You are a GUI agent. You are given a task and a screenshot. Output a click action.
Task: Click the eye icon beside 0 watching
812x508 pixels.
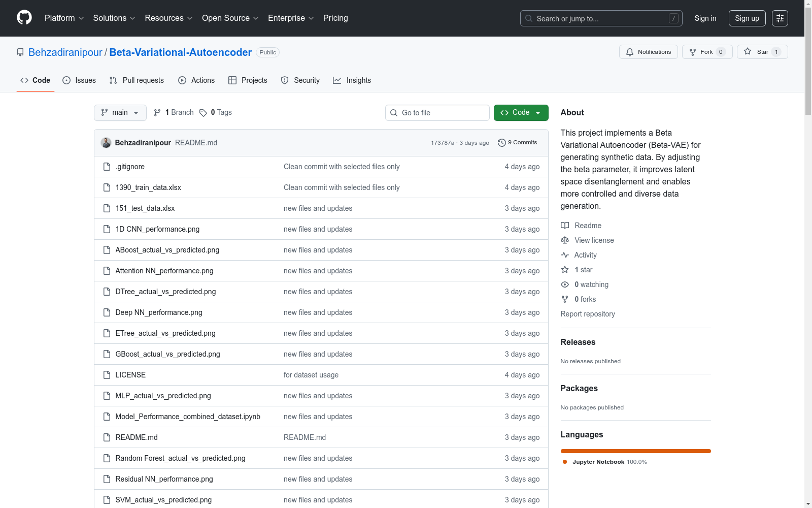tap(565, 284)
